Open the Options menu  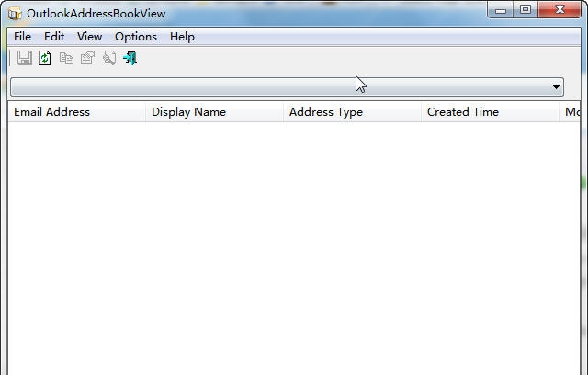coord(136,37)
